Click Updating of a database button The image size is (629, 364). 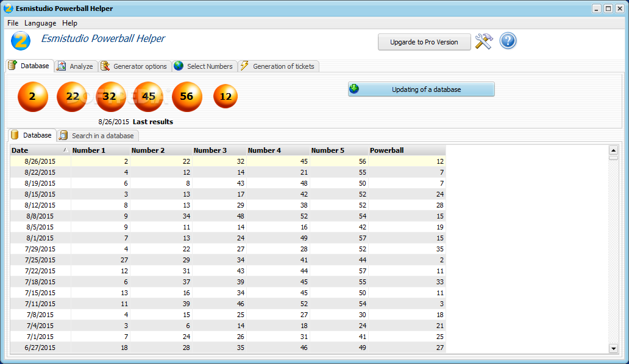(421, 89)
